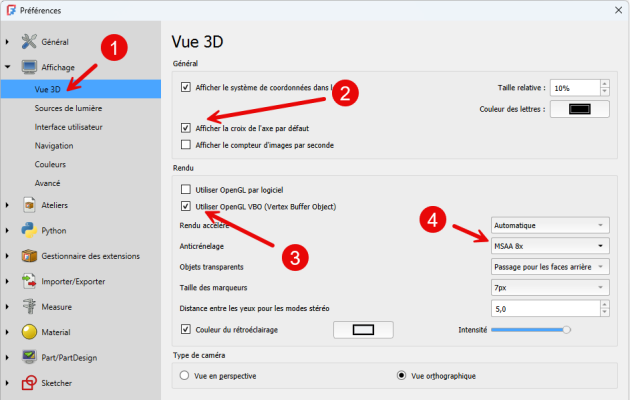Viewport: 630px width, 400px height.
Task: Click the Python logo icon
Action: coord(29,230)
